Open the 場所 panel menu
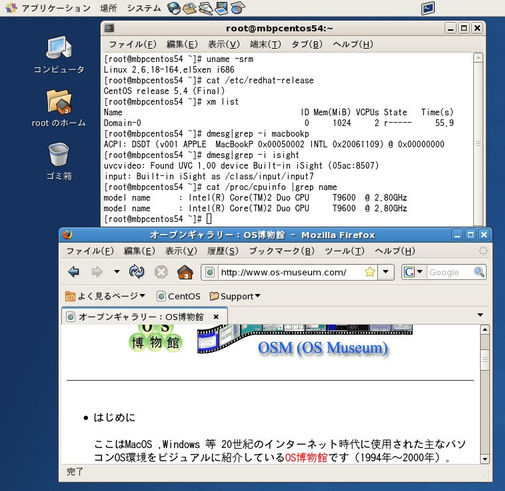Screen dimensions: 505x491 pos(109,8)
